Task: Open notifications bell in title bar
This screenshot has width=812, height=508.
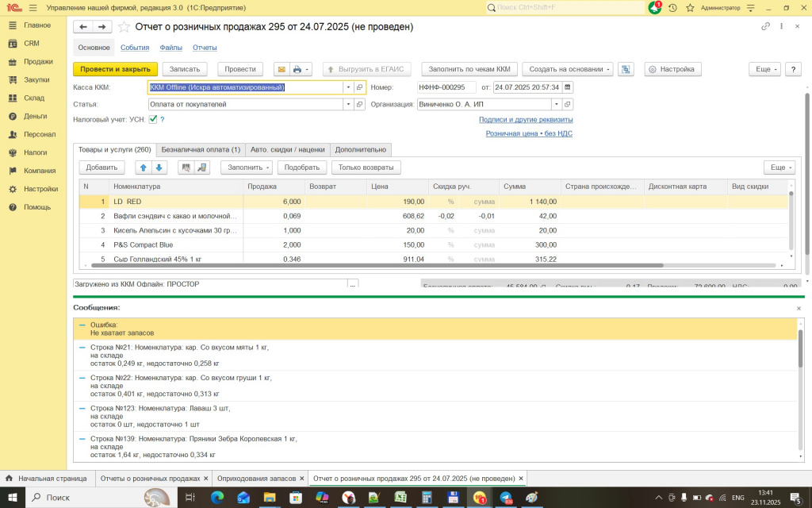Action: pos(654,8)
